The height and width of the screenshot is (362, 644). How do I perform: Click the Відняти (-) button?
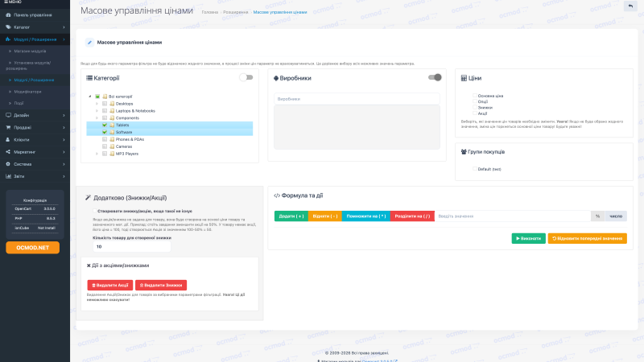325,216
